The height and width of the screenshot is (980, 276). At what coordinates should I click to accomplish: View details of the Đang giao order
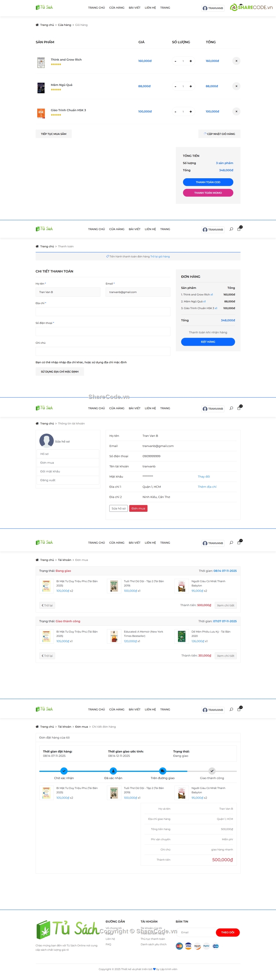tap(226, 605)
